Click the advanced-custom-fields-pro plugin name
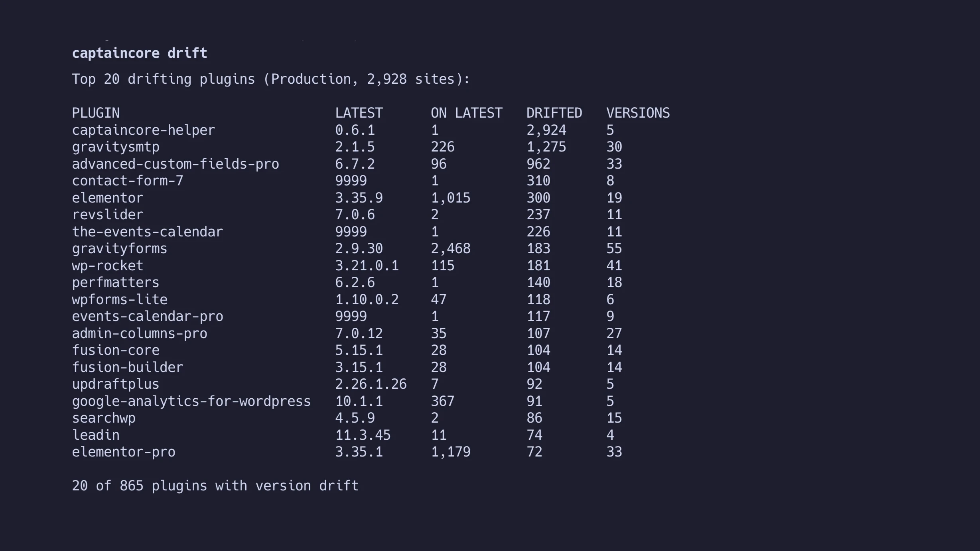980x551 pixels. 175,164
